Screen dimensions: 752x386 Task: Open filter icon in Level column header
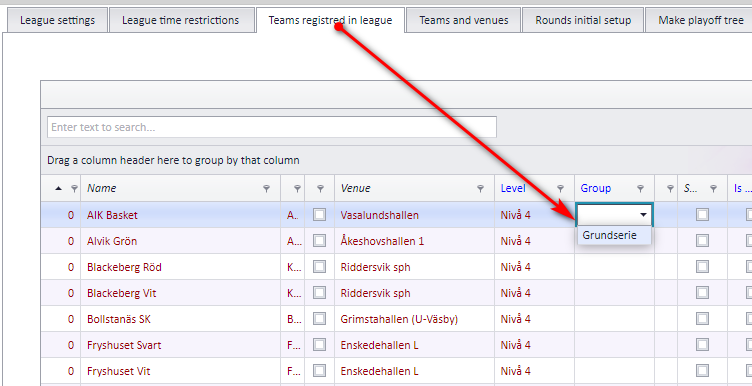point(560,189)
